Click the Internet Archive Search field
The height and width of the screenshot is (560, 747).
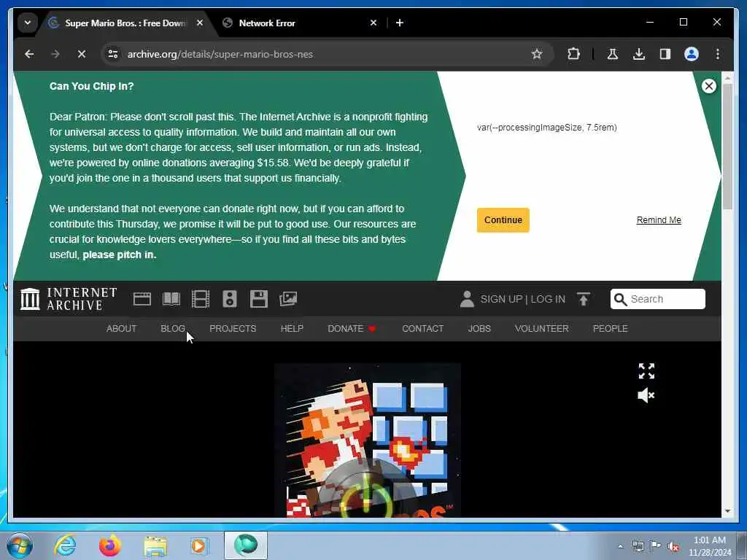pos(658,299)
